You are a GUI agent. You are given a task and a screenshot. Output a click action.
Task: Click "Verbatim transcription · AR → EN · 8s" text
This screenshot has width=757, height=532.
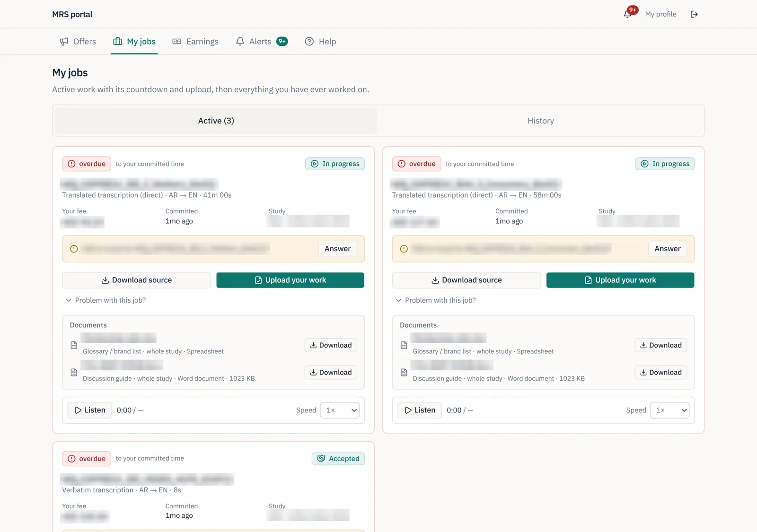point(122,490)
